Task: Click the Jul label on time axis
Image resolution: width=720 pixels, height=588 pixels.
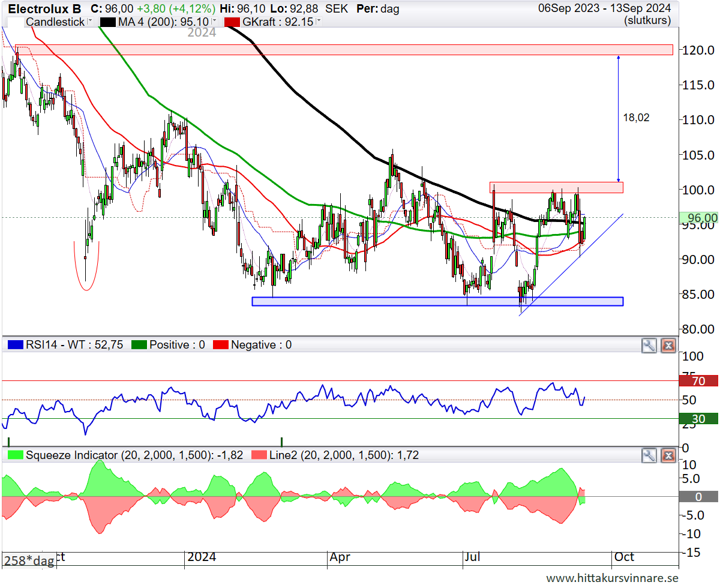Action: pos(473,557)
